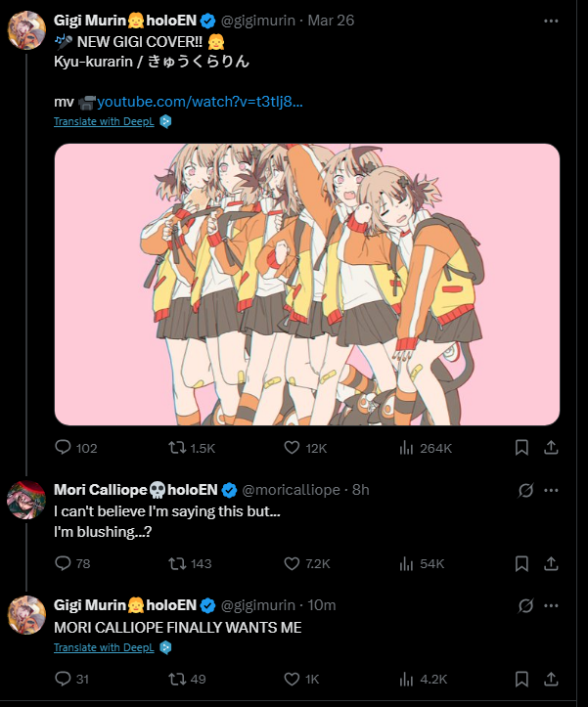The width and height of the screenshot is (588, 707).
Task: View analytics for tweet with 264K views
Action: 407,448
